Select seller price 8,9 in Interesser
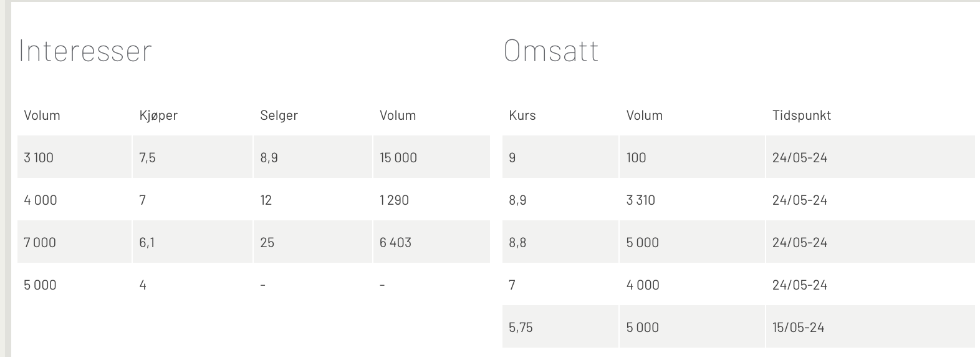The height and width of the screenshot is (357, 980). (x=312, y=157)
